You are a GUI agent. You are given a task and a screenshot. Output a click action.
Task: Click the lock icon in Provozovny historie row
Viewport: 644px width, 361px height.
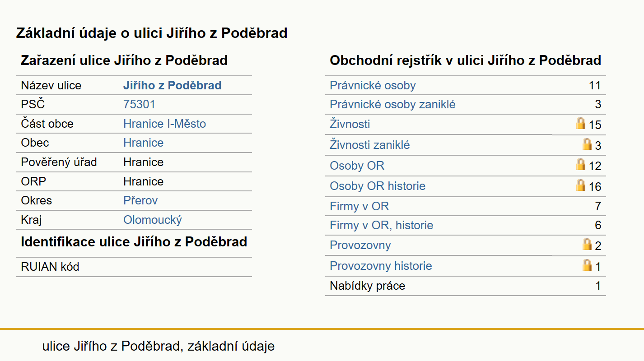click(x=587, y=265)
